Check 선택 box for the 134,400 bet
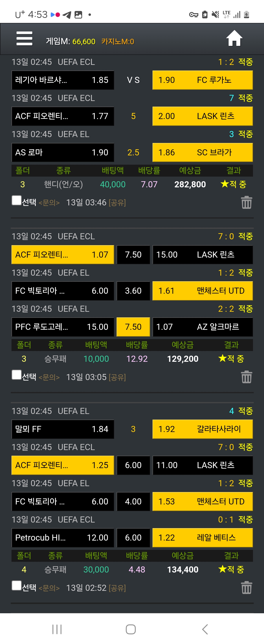The width and height of the screenshot is (264, 644). (x=17, y=586)
